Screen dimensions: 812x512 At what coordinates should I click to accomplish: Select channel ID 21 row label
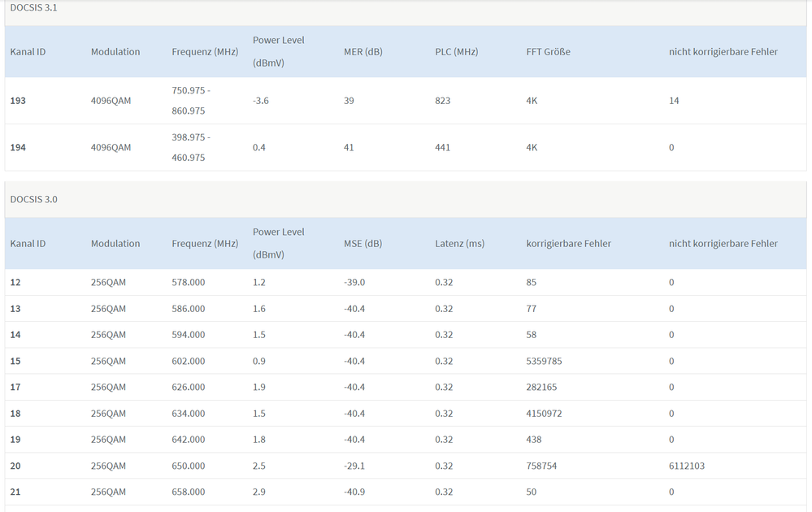click(15, 492)
